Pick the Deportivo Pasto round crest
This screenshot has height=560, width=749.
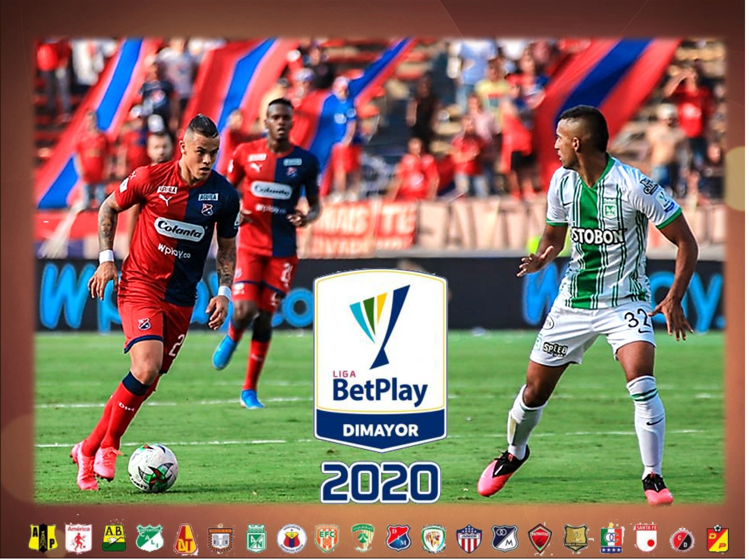(x=292, y=539)
